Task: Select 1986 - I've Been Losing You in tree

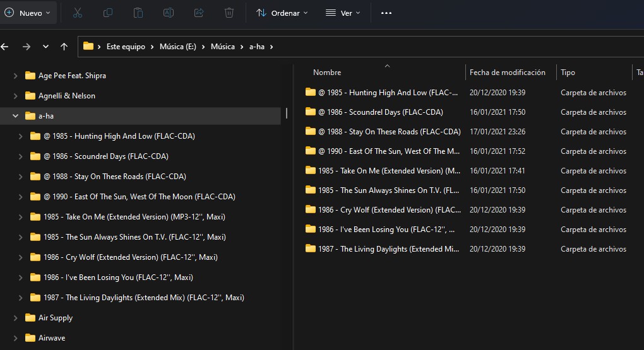Action: pyautogui.click(x=118, y=277)
